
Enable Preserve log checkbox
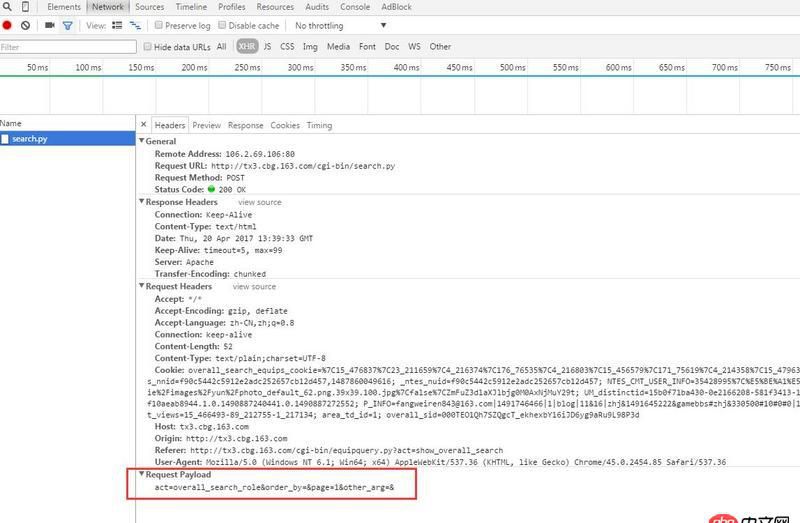click(159, 25)
